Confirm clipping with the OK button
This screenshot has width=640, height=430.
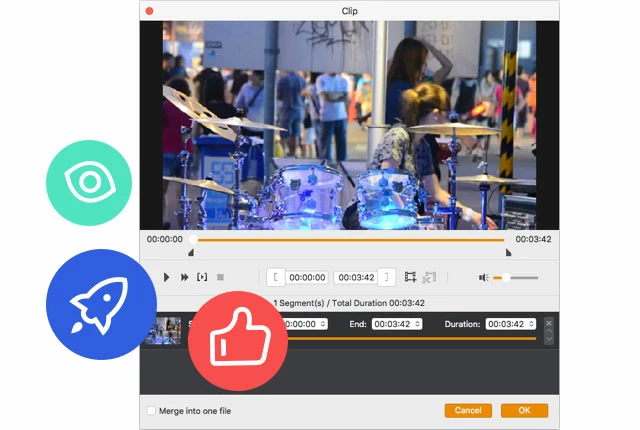524,410
